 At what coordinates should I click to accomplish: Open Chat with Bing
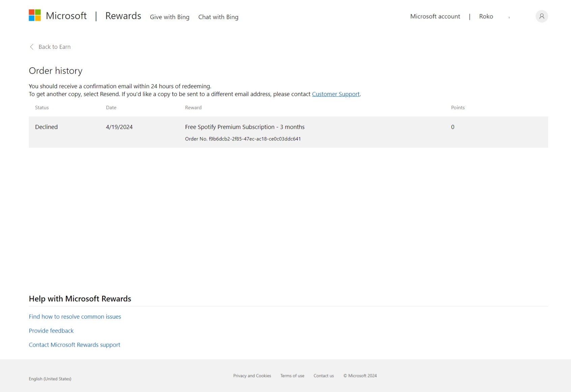(218, 17)
